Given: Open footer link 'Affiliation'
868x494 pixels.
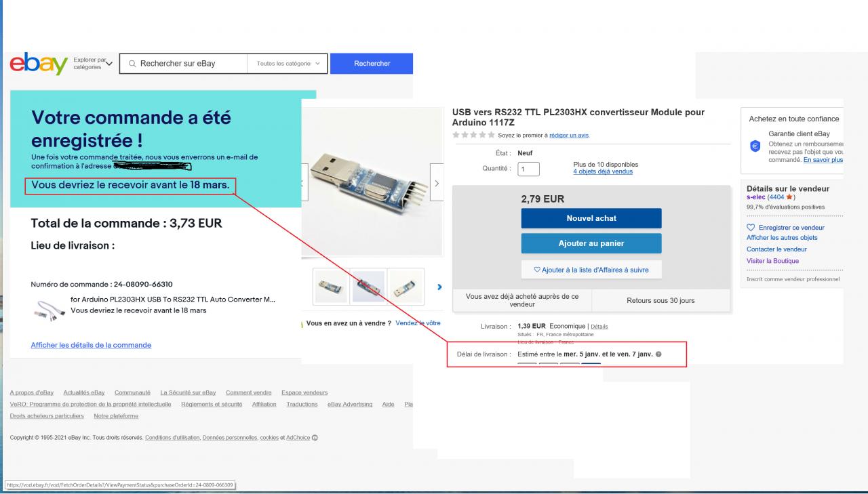Looking at the screenshot, I should (x=264, y=405).
